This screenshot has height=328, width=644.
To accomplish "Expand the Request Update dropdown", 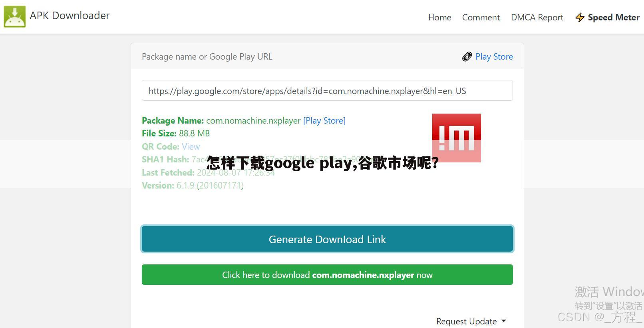I will click(471, 321).
